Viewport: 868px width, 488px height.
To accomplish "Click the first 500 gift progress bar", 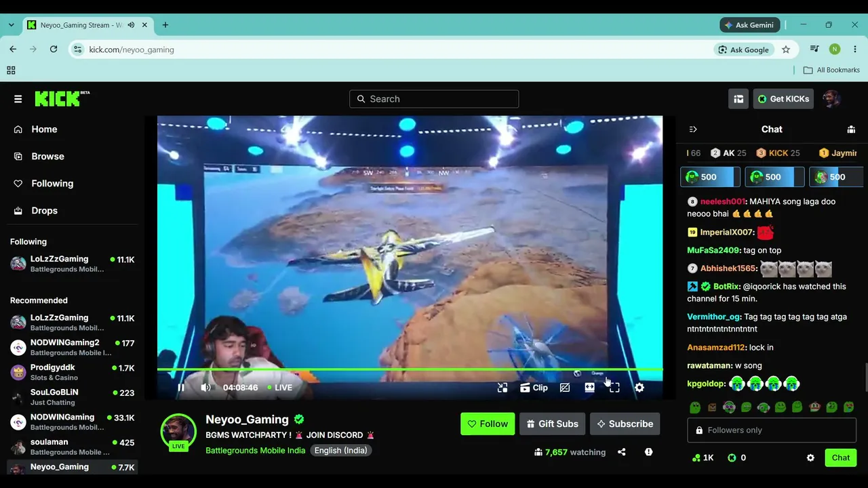I will [710, 177].
